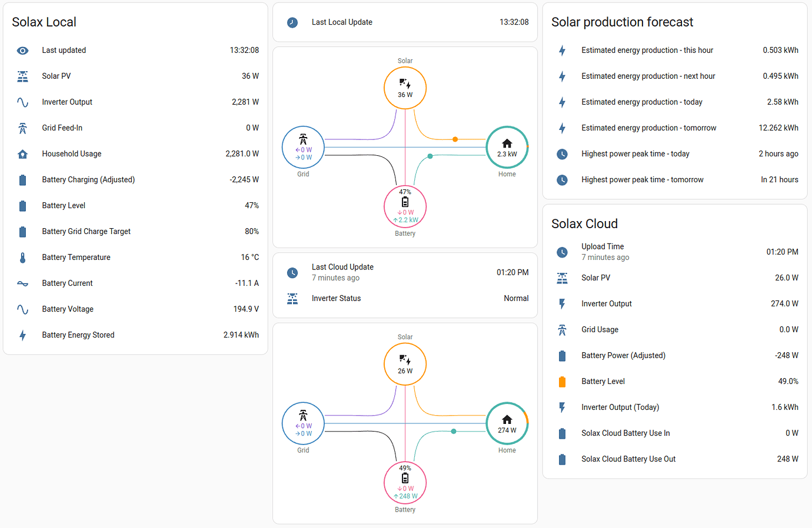Click the Normal value next to Inverter Status
Image resolution: width=812 pixels, height=528 pixels.
tap(516, 298)
